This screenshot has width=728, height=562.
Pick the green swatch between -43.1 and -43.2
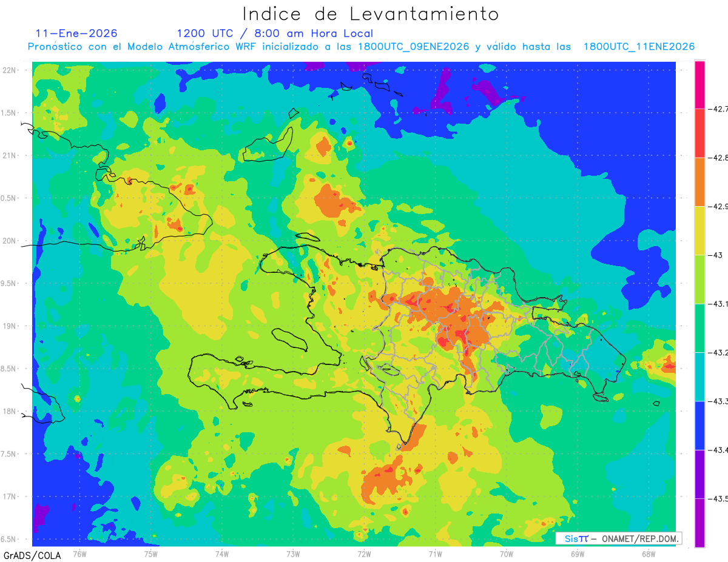click(699, 328)
